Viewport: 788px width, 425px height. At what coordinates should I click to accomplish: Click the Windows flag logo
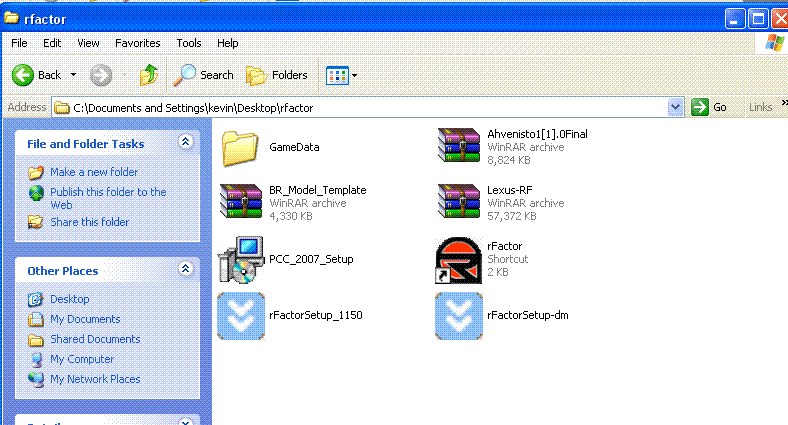pyautogui.click(x=774, y=43)
